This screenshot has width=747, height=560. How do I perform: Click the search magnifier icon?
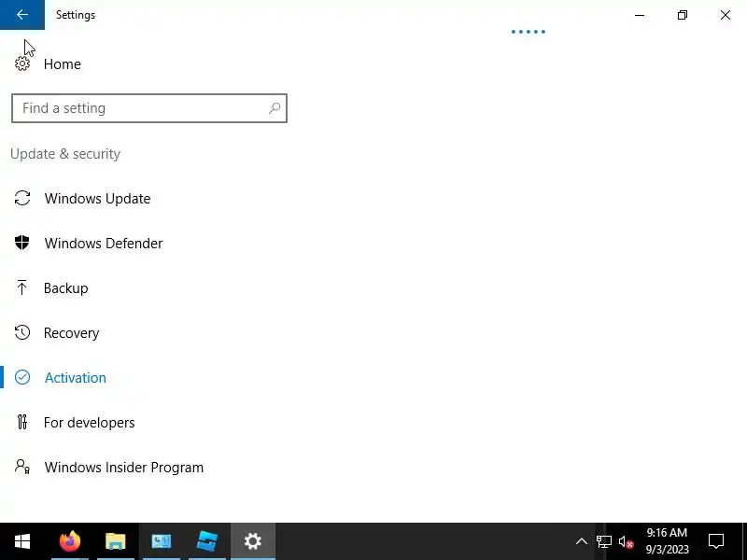(x=275, y=108)
